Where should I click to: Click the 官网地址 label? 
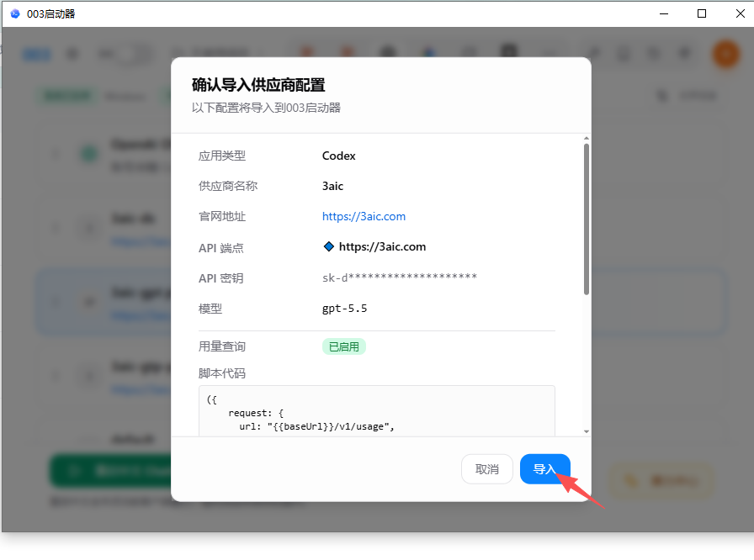click(x=221, y=217)
